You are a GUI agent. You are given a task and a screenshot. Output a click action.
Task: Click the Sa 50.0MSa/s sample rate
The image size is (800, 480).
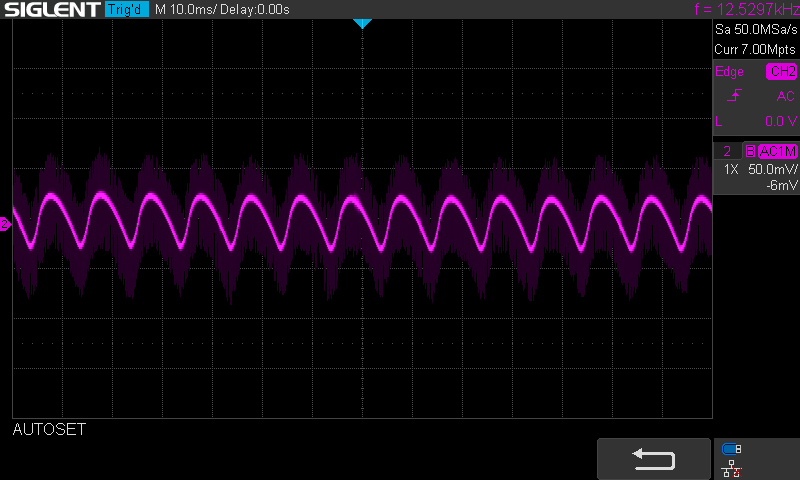[x=756, y=29]
